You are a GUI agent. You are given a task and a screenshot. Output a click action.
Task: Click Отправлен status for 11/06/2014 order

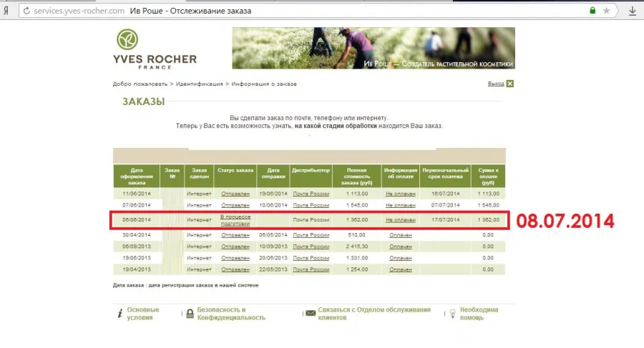[x=235, y=194]
